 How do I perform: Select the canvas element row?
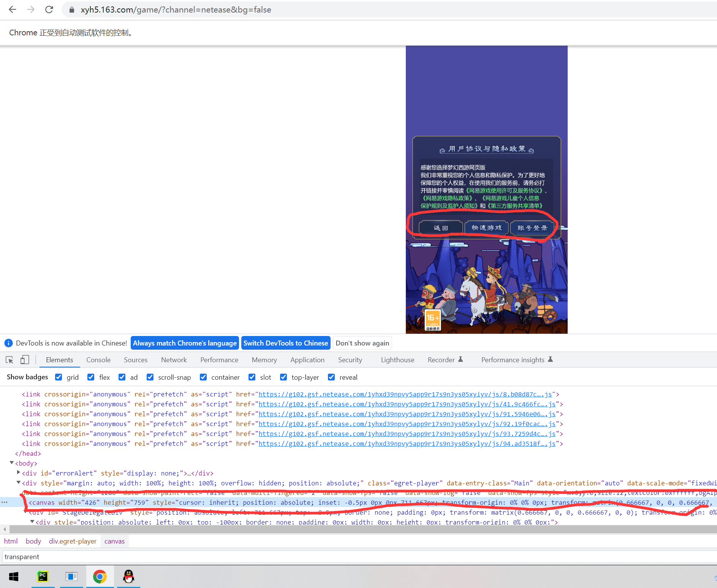click(x=358, y=502)
